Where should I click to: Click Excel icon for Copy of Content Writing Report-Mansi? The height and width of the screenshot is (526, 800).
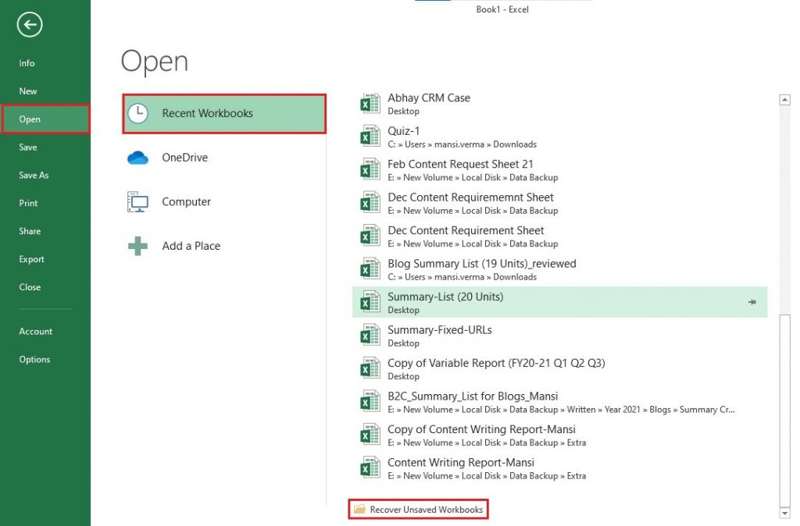370,435
